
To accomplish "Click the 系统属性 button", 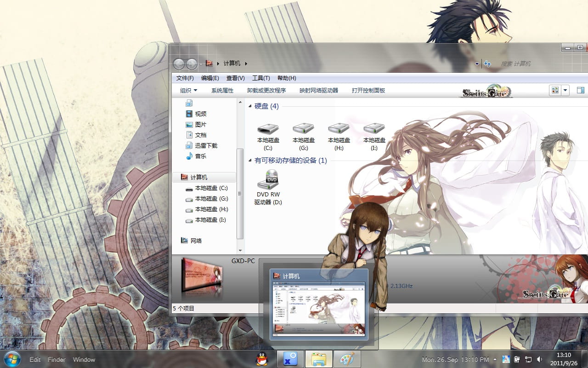I will (x=222, y=91).
